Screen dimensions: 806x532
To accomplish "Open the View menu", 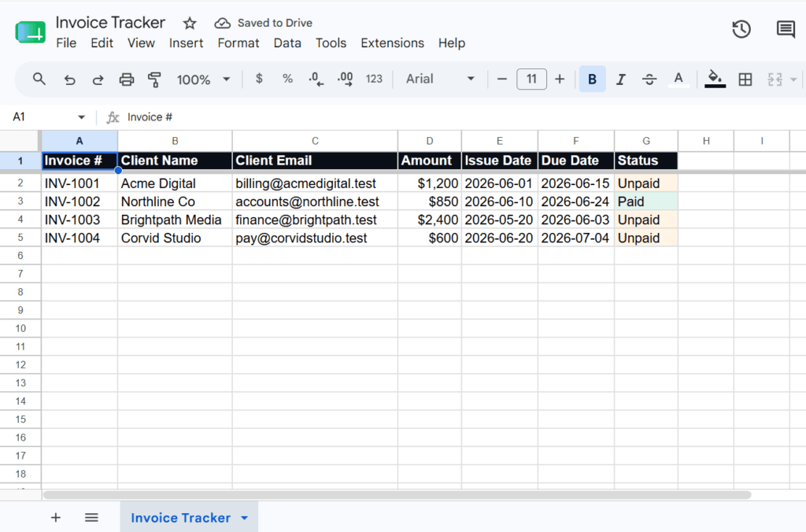I will [x=141, y=43].
